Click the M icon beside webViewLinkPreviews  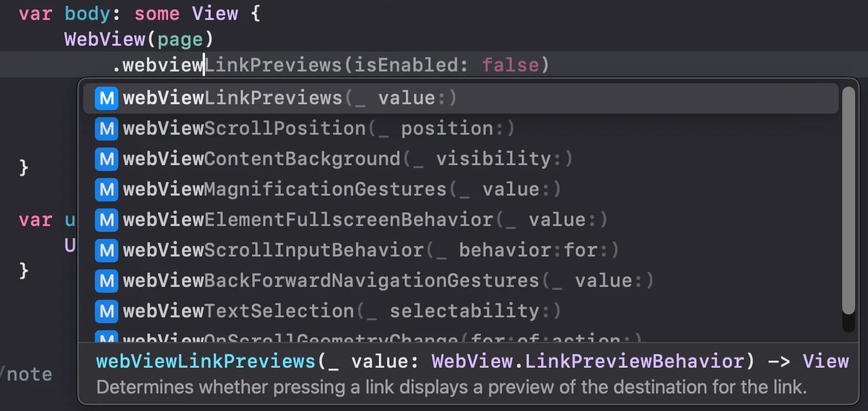(x=107, y=98)
